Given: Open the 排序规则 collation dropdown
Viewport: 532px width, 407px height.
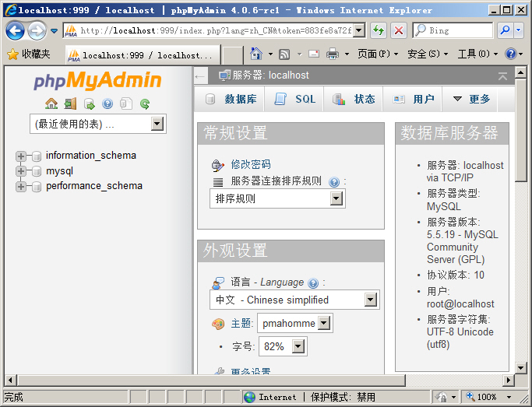Looking at the screenshot, I should pyautogui.click(x=277, y=198).
